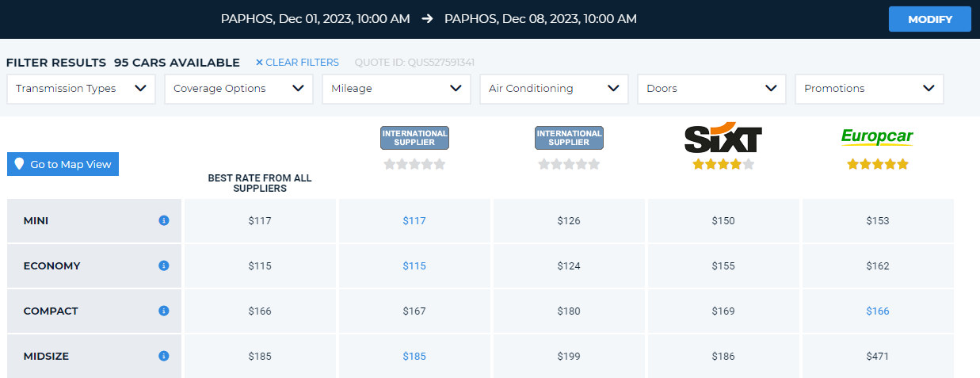980x378 pixels.
Task: Select the $115 Economy supplier rate
Action: point(414,265)
